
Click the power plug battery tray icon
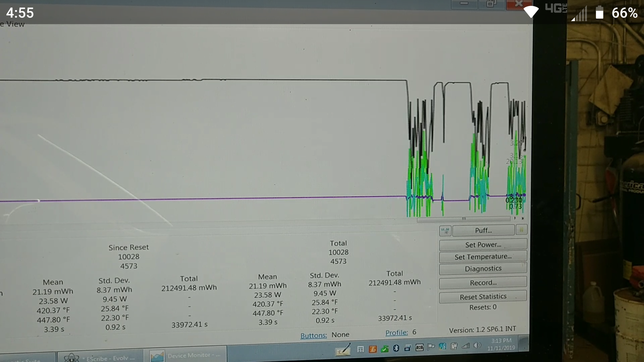click(x=454, y=346)
